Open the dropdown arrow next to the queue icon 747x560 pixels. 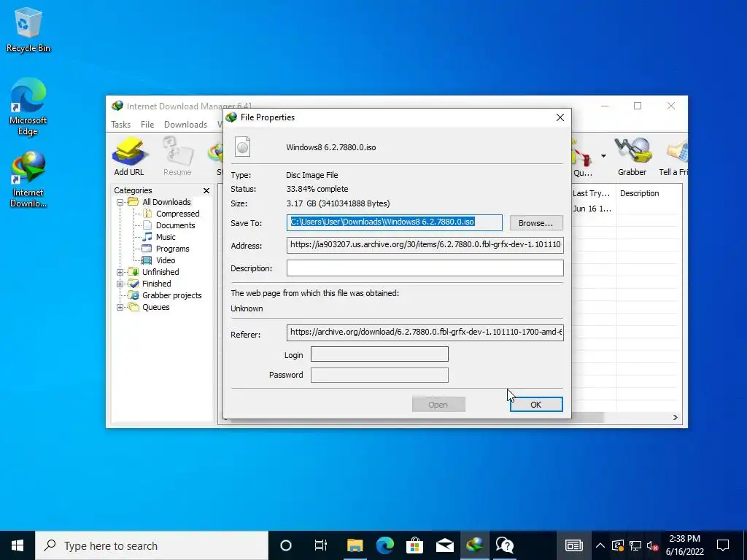coord(603,156)
